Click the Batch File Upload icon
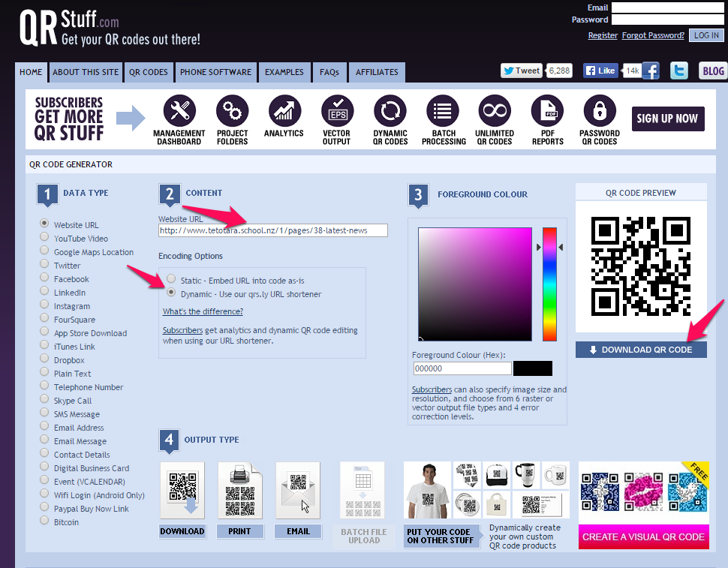 pos(362,490)
